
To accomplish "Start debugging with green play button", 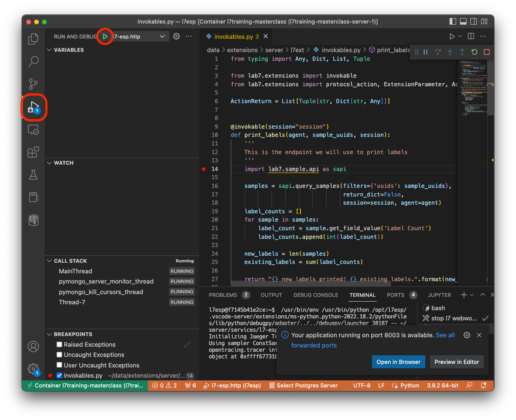I will [x=105, y=36].
